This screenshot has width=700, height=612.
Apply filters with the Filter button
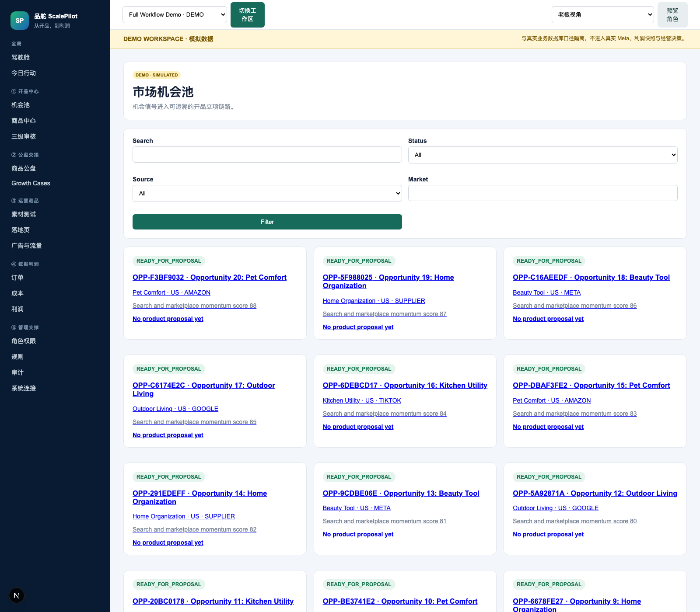tap(267, 222)
